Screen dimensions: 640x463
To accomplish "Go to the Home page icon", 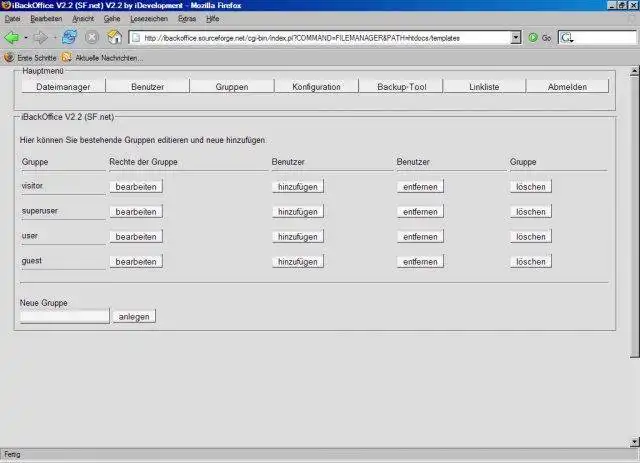I will (114, 37).
